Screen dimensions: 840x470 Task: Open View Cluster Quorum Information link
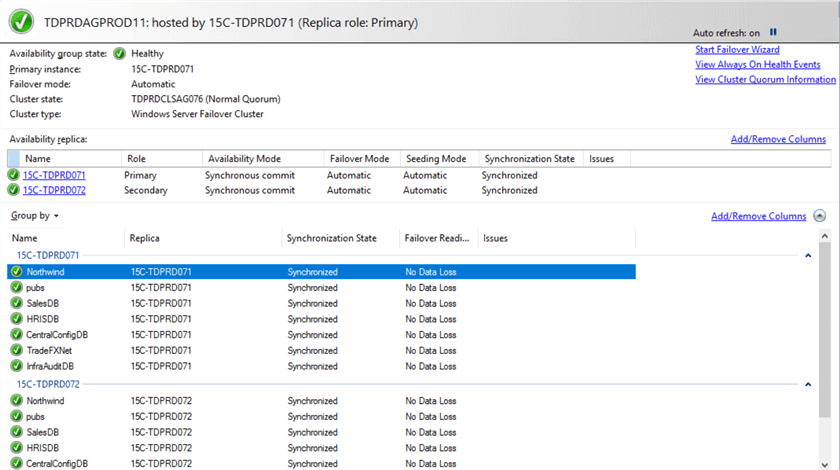point(765,80)
